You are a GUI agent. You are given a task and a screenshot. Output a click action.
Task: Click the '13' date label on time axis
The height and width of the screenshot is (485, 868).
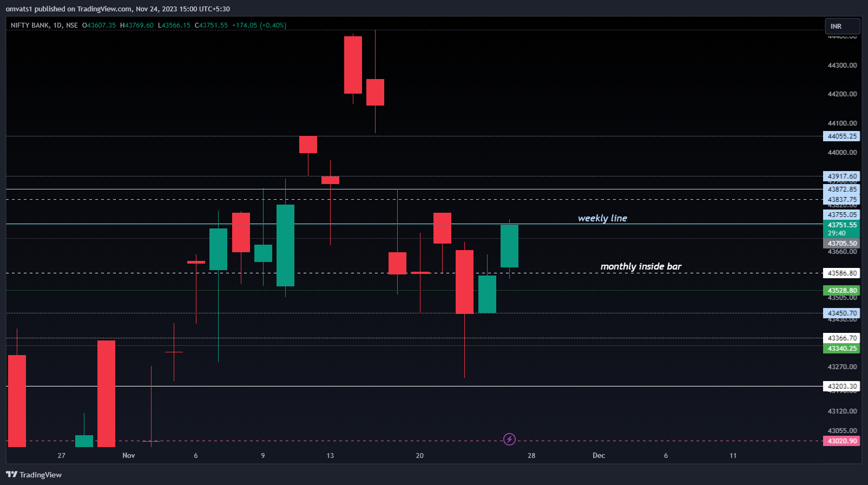click(330, 455)
